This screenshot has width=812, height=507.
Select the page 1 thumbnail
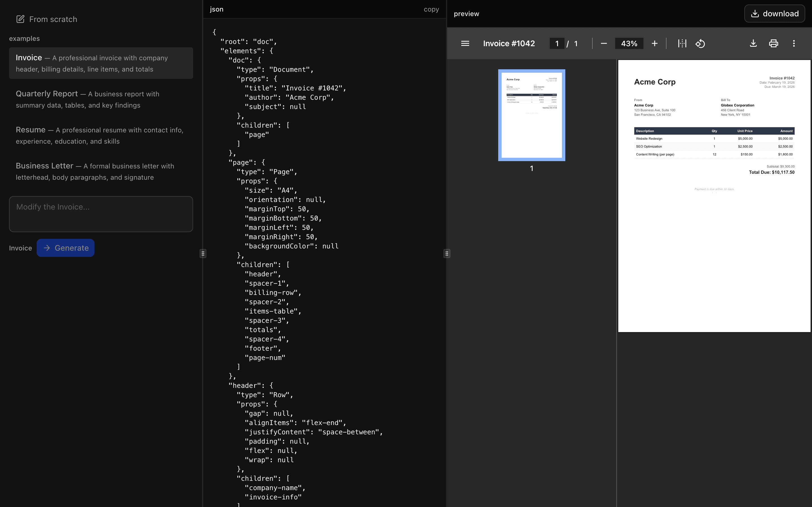(x=532, y=115)
